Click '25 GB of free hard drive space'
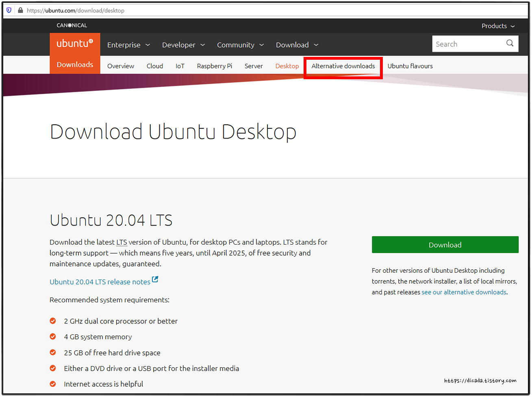 click(112, 353)
